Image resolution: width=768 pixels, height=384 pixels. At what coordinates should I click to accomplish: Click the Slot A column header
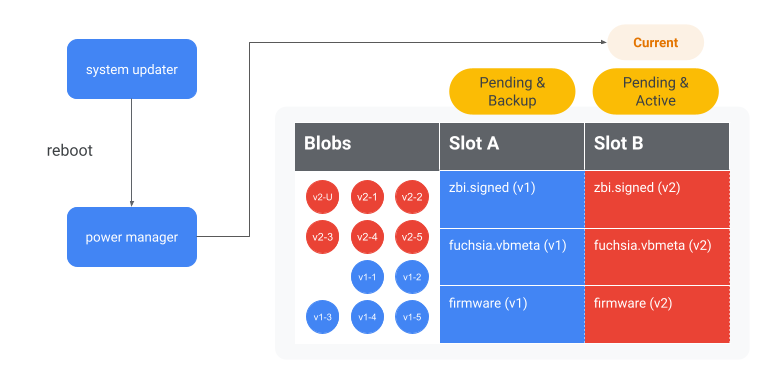pos(512,146)
